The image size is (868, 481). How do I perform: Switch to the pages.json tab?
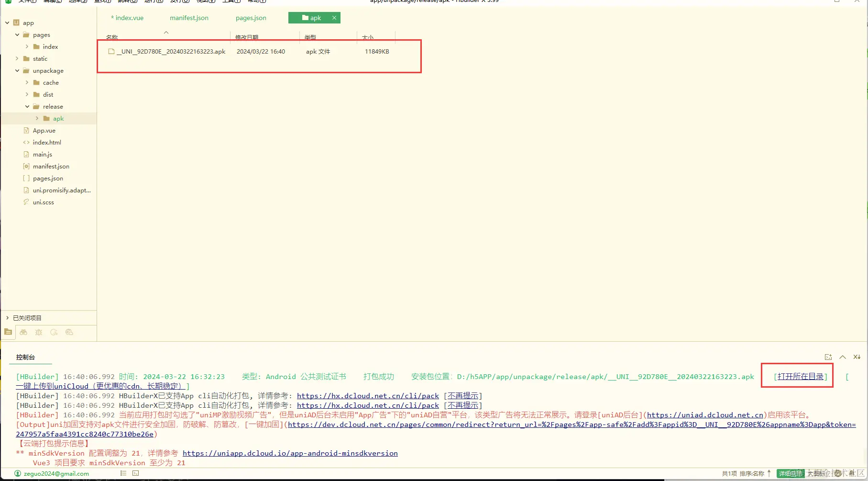[251, 18]
